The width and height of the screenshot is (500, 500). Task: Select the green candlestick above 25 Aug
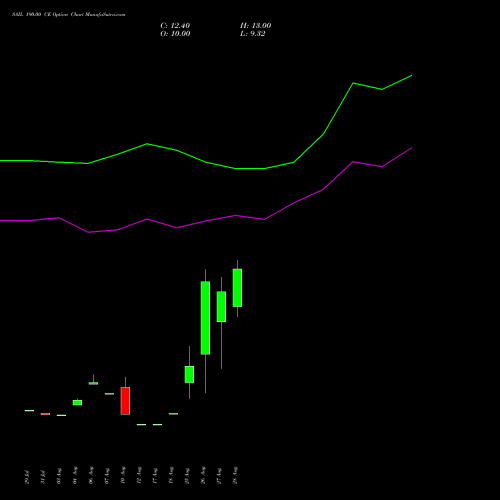pos(189,374)
